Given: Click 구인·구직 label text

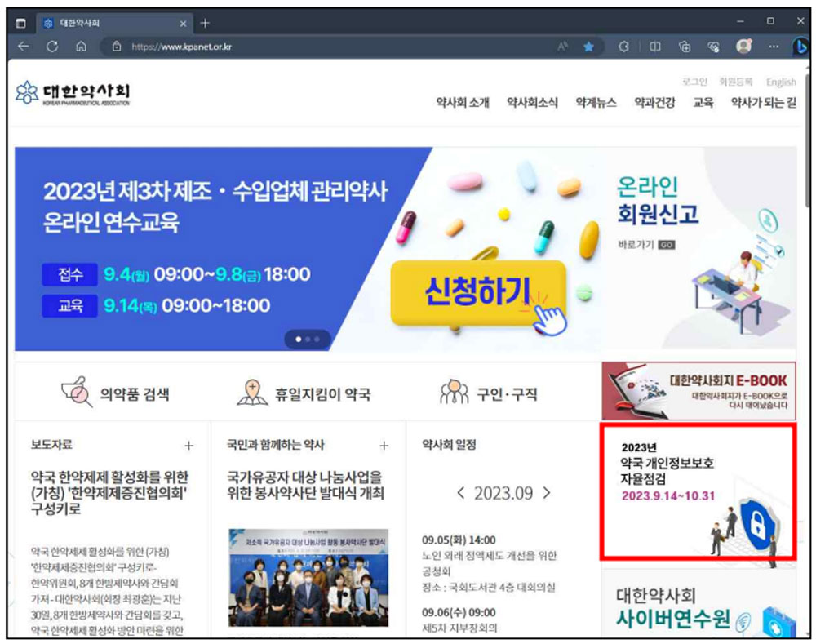Looking at the screenshot, I should (507, 394).
